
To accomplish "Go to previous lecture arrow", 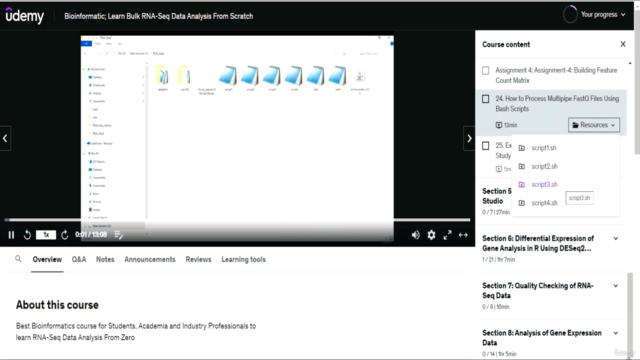I will [x=5, y=138].
